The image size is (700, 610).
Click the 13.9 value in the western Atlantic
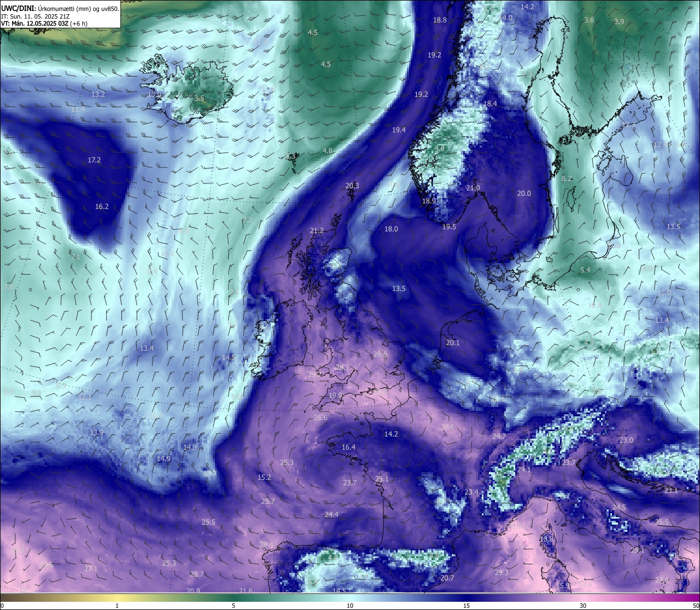(96, 433)
